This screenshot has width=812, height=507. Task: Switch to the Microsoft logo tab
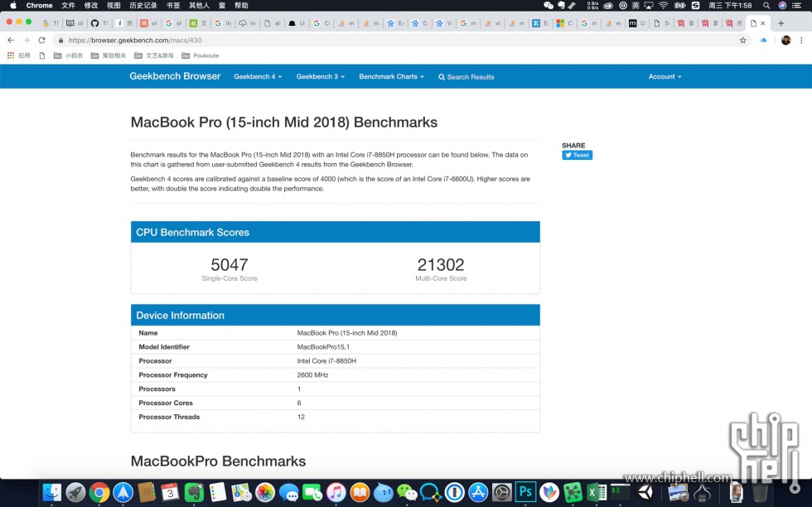pos(565,23)
